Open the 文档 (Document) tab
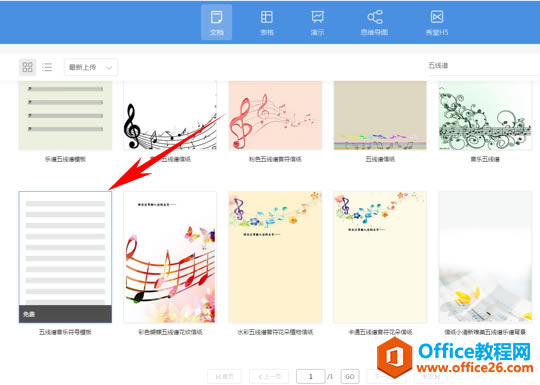540x385 pixels. point(216,22)
